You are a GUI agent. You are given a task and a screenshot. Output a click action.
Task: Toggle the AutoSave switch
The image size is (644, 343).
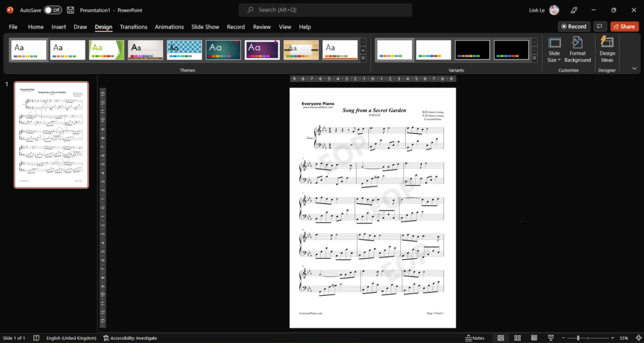53,10
